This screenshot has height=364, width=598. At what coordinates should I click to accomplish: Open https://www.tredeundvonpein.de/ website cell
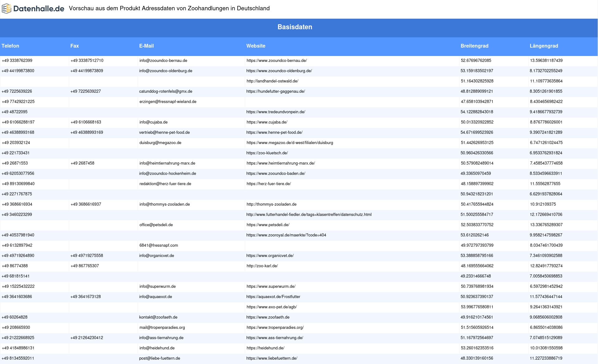(x=276, y=112)
